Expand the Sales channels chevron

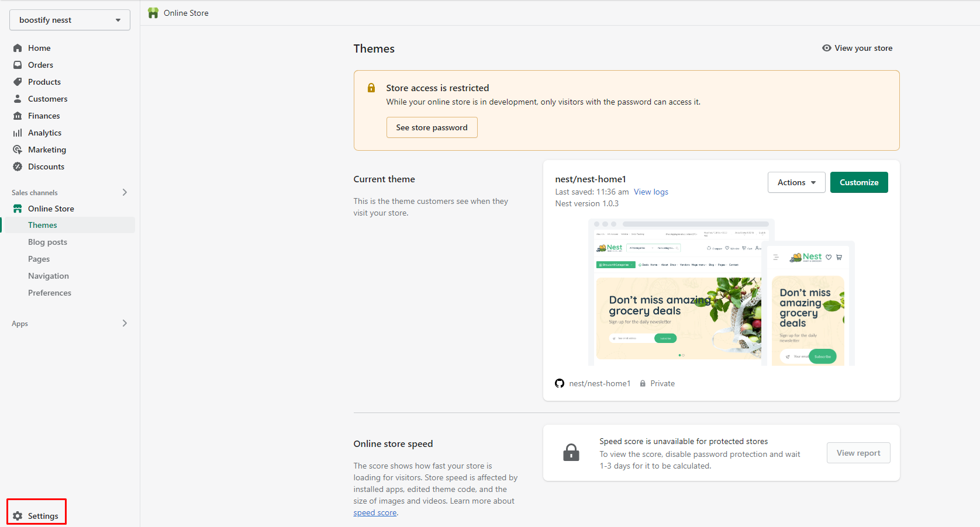[125, 192]
